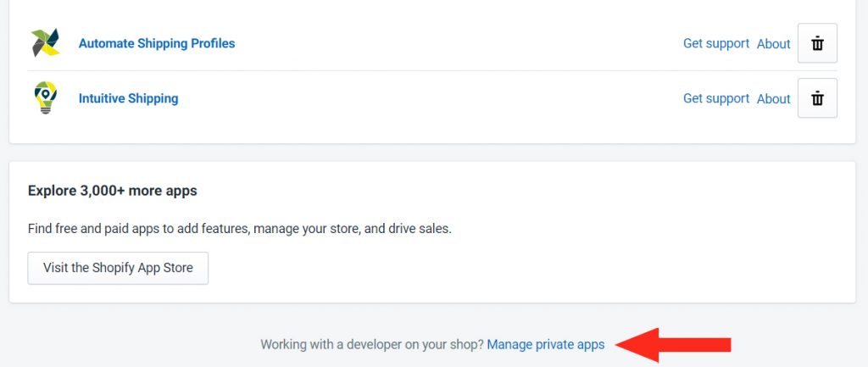868x367 pixels.
Task: Get support for Automate Shipping Profiles
Action: [715, 43]
